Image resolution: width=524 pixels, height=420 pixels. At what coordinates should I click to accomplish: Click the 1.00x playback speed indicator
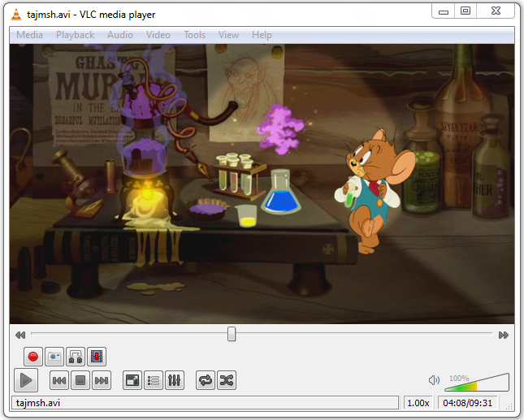click(418, 403)
